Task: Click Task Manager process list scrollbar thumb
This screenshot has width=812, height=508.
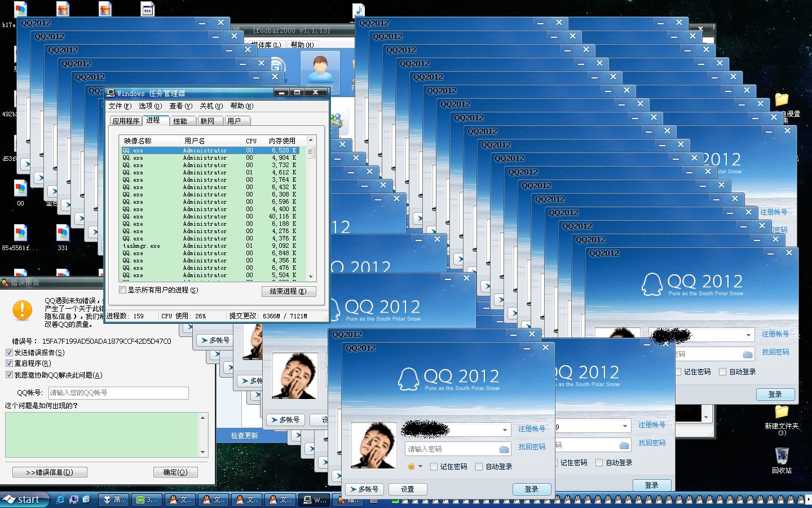Action: point(310,151)
